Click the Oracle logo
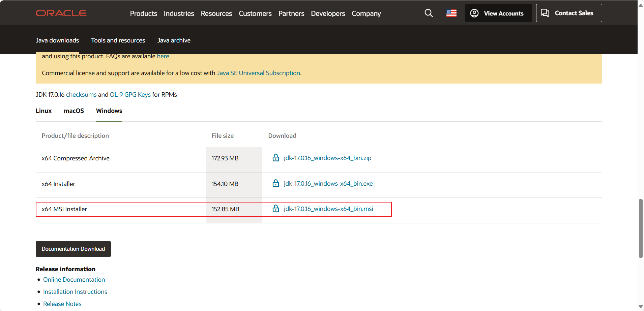Screen dimensions: 644x311 [61, 13]
